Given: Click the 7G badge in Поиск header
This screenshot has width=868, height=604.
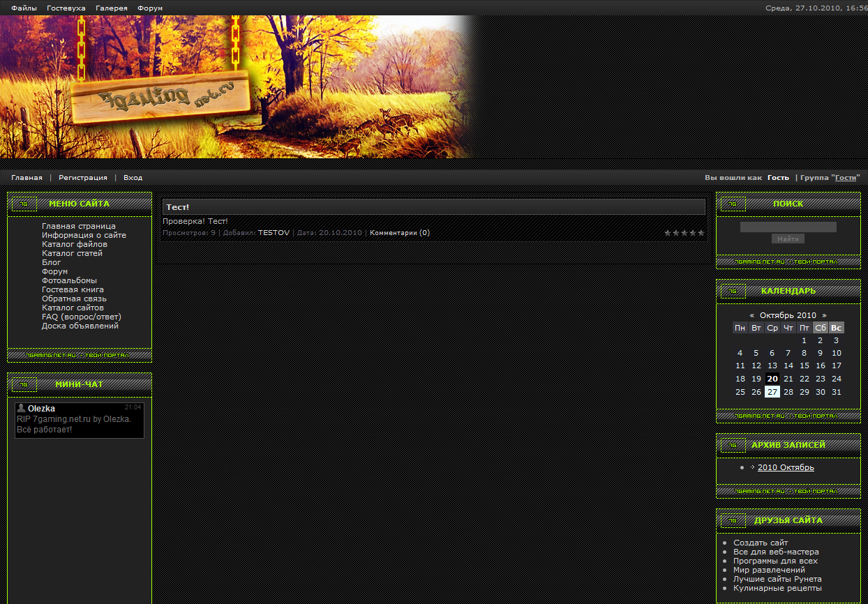Looking at the screenshot, I should coord(733,204).
